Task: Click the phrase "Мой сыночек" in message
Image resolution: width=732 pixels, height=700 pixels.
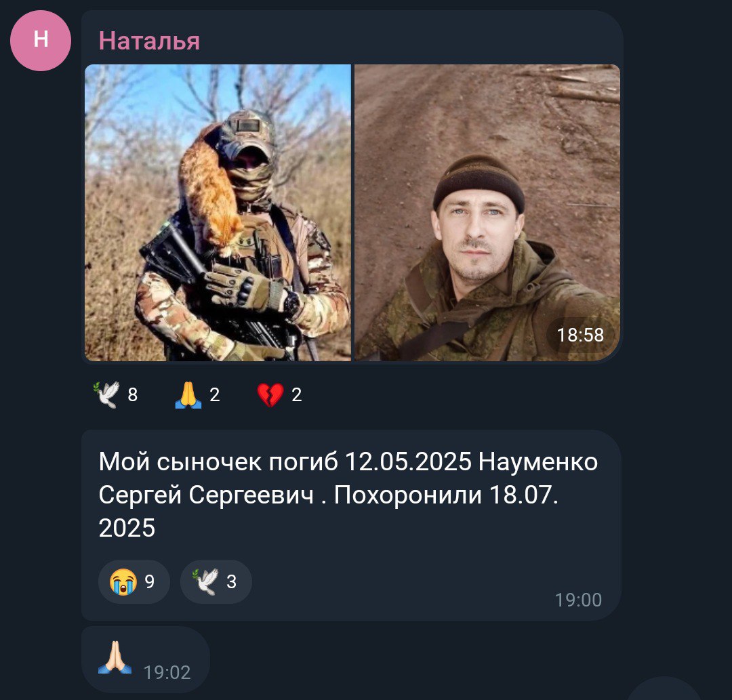Action: (181, 462)
